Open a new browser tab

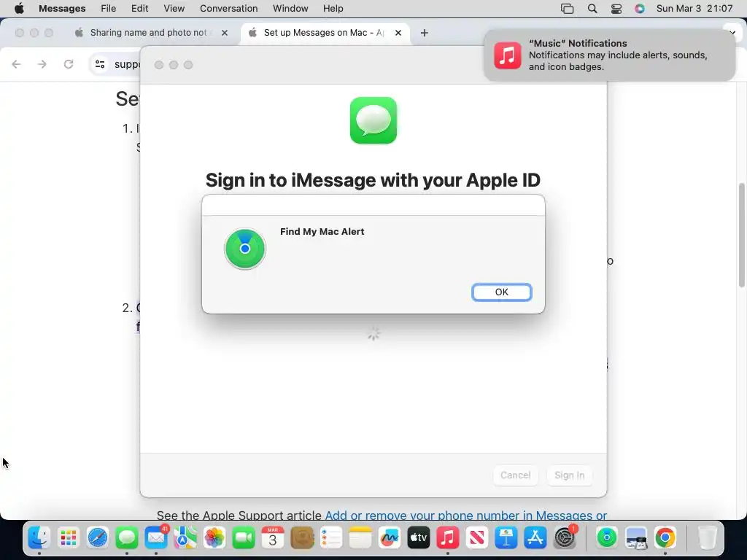click(x=425, y=33)
